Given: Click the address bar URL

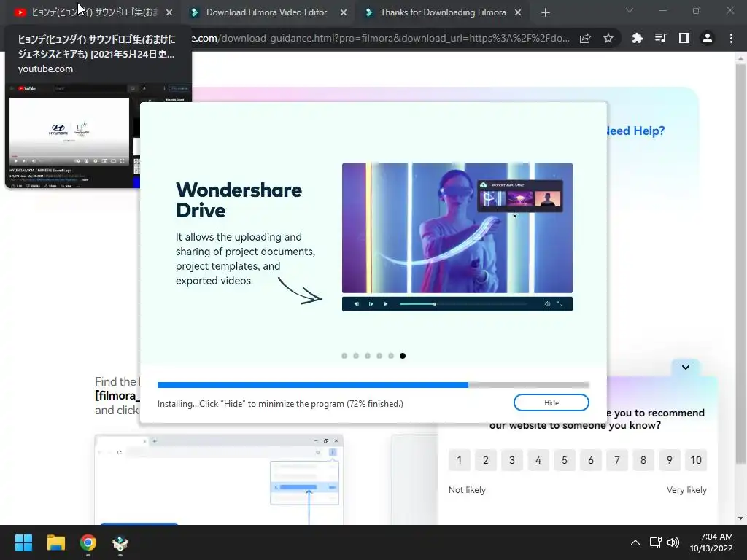Looking at the screenshot, I should tap(380, 39).
